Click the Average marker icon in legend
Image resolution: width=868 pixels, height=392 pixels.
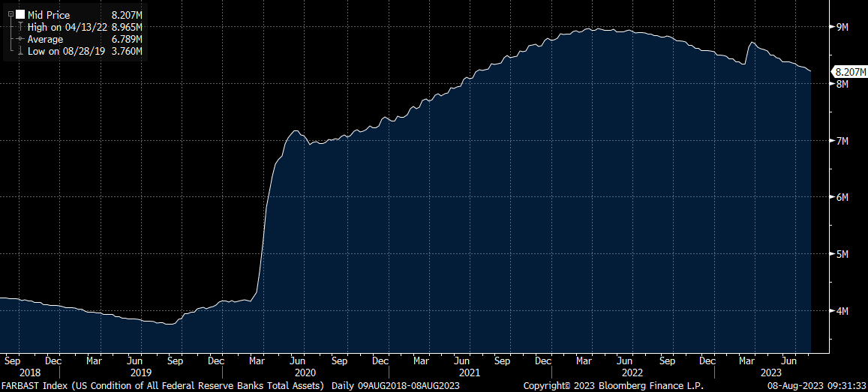pyautogui.click(x=20, y=39)
